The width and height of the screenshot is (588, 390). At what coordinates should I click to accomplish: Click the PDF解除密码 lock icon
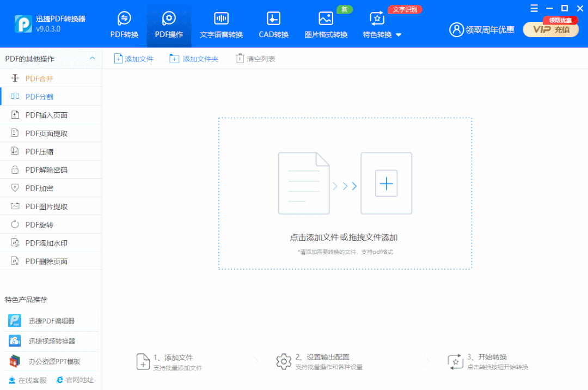[x=15, y=169]
